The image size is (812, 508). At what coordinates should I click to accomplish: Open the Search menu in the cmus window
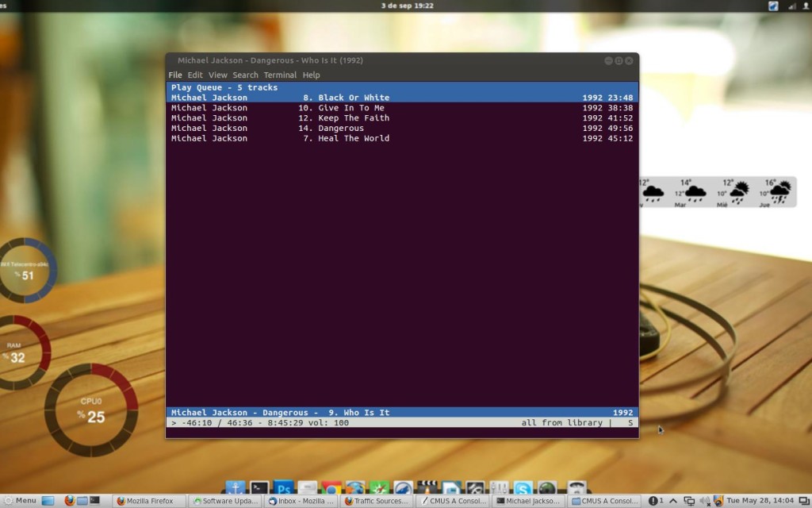click(x=245, y=75)
